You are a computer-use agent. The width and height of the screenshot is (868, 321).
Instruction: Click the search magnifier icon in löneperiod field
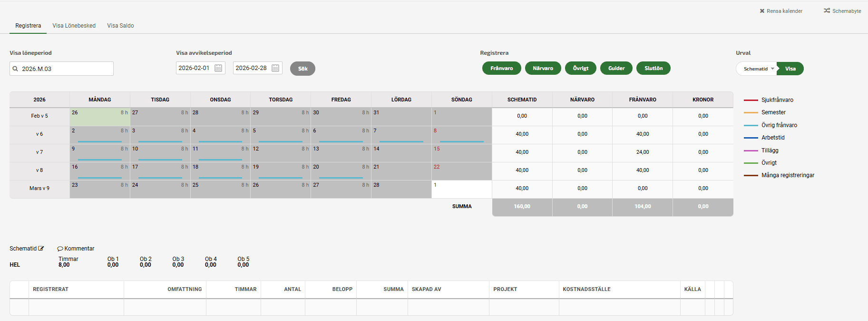point(15,69)
